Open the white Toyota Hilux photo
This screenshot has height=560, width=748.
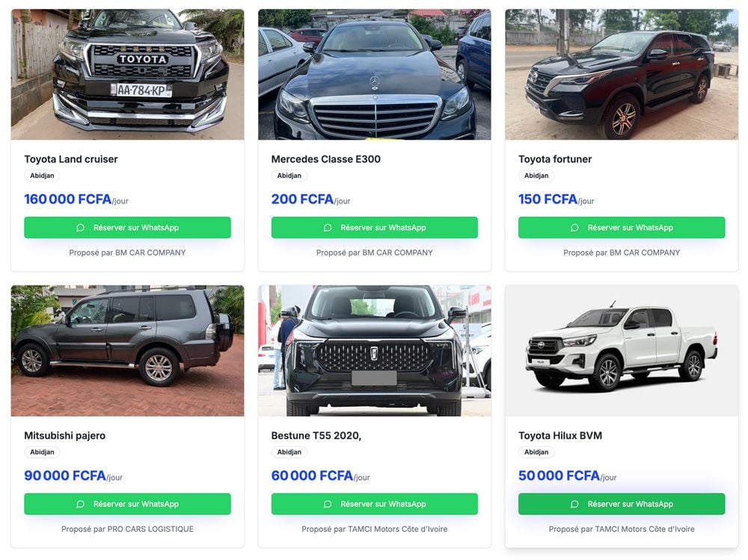pos(622,351)
